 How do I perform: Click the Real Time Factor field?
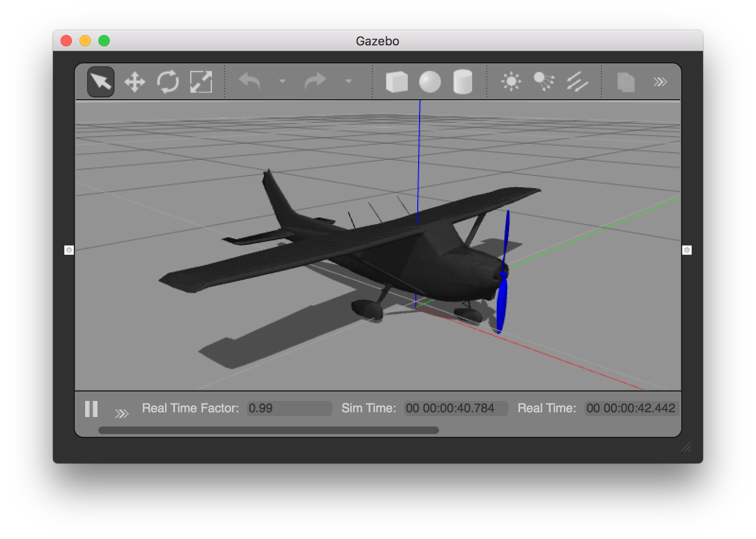point(289,409)
